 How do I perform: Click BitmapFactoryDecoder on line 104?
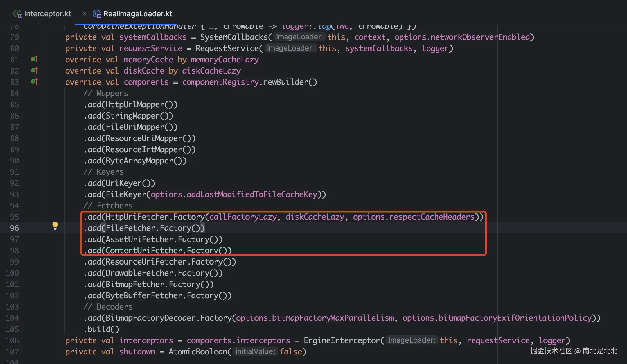coord(150,318)
